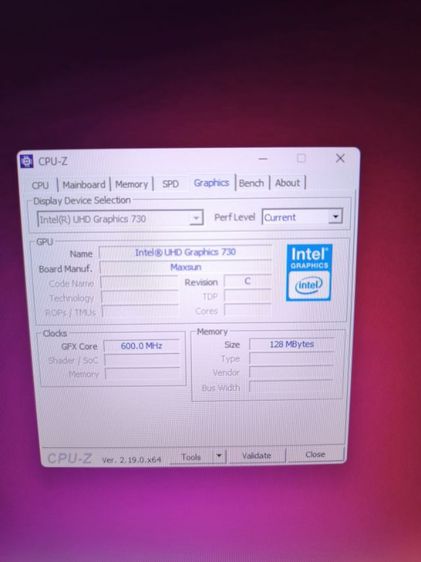421x562 pixels.
Task: Click the Board Manuf. value Maxsun
Action: (x=186, y=267)
